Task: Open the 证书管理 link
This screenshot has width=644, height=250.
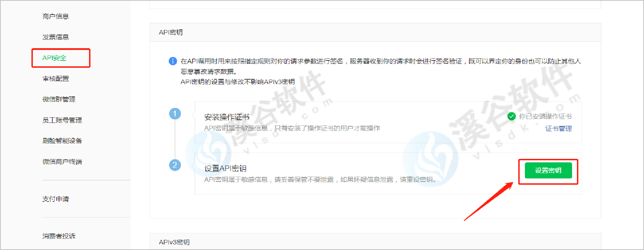Action: coord(558,128)
